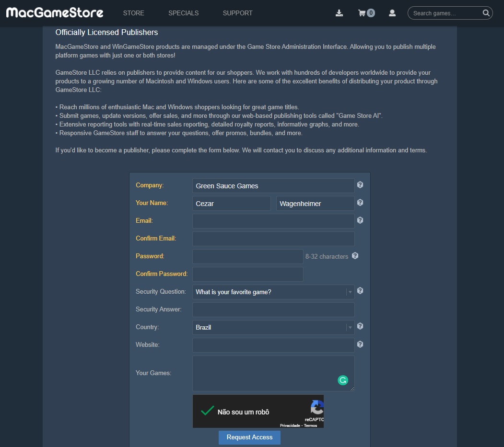Viewport: 504px width, 447px height.
Task: Focus the Confirm Email input field
Action: coord(273,239)
